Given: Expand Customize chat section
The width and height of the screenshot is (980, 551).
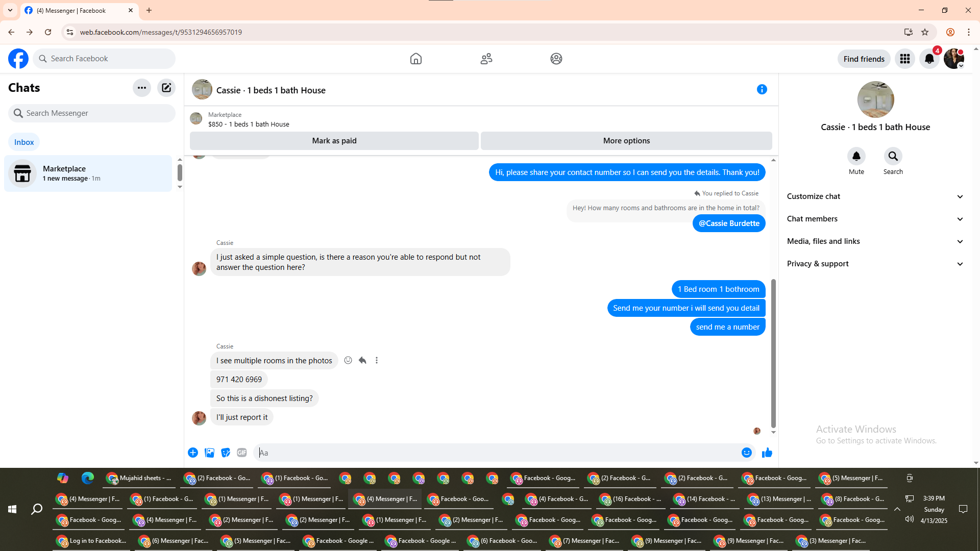Looking at the screenshot, I should [x=875, y=196].
